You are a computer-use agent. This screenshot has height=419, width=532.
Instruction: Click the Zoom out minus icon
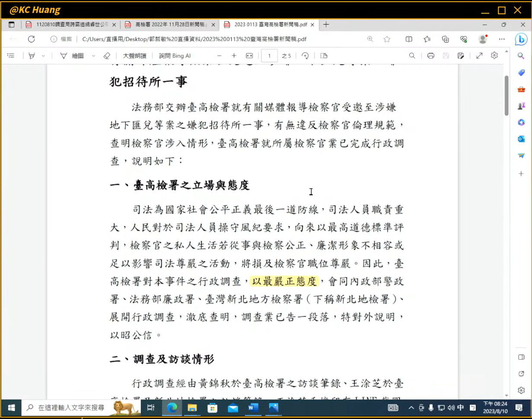pyautogui.click(x=219, y=56)
